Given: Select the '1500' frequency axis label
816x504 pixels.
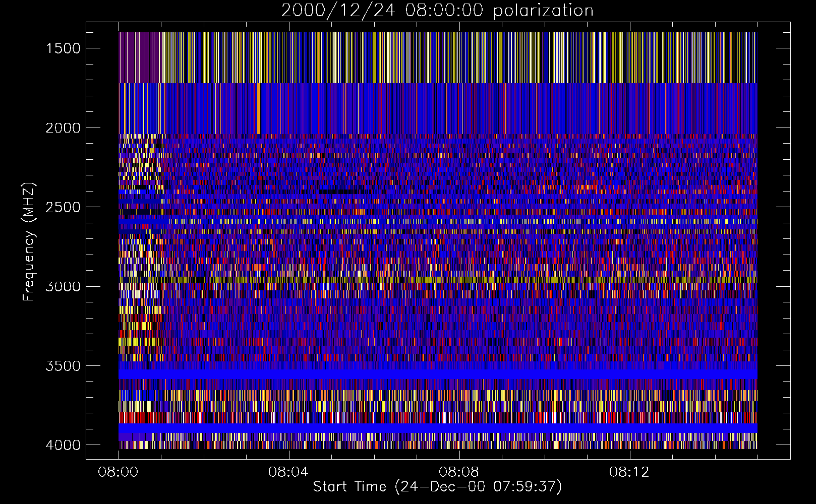Looking at the screenshot, I should [63, 48].
